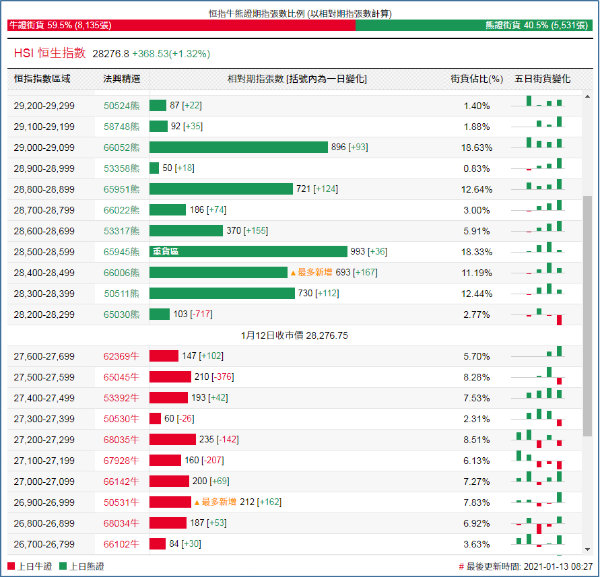The width and height of the screenshot is (600, 577).
Task: Click the scrollbar up arrow
Action: point(587,97)
